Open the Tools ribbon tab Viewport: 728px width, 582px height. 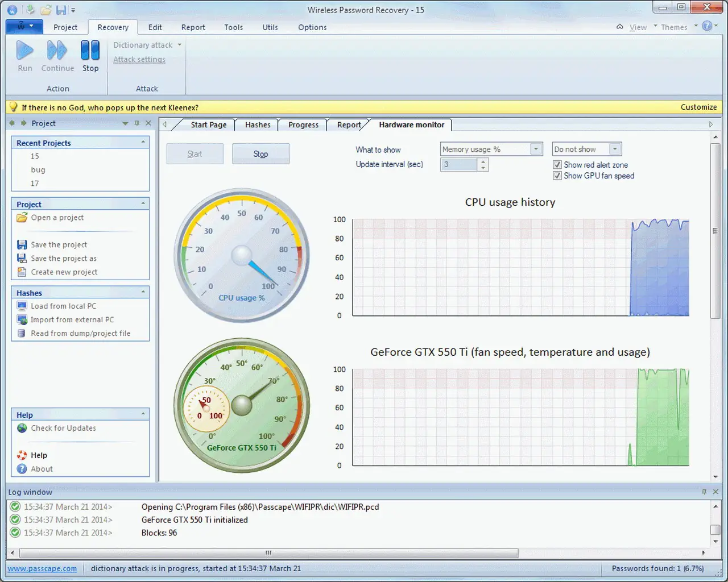(x=233, y=27)
